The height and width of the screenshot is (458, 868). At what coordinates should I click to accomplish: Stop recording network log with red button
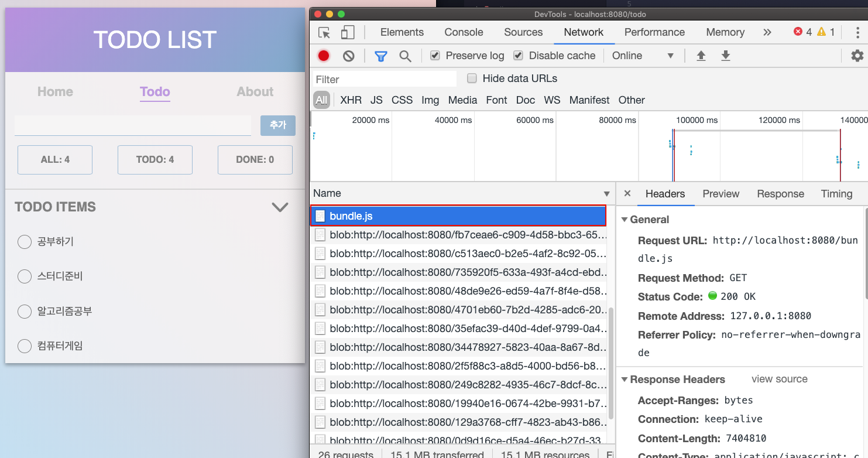pyautogui.click(x=324, y=56)
